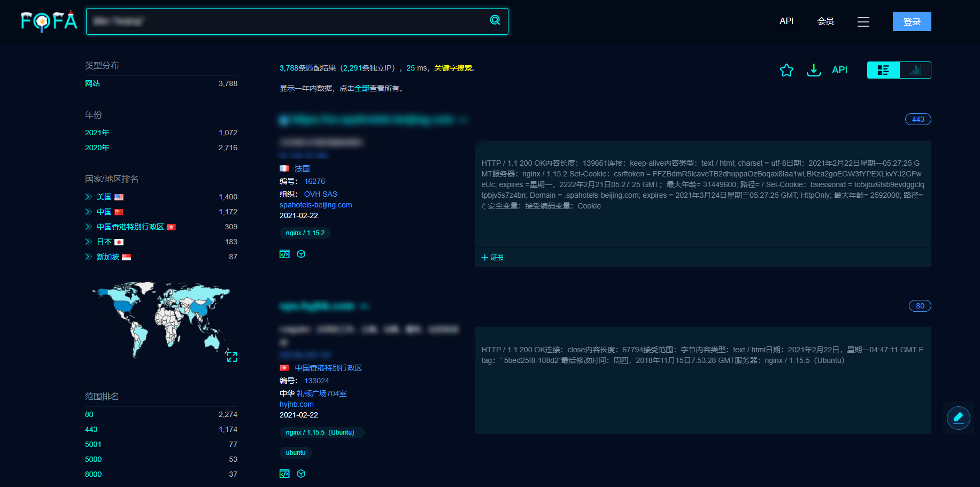The image size is (980, 487).
Task: Open ASN number 16276
Action: [314, 181]
